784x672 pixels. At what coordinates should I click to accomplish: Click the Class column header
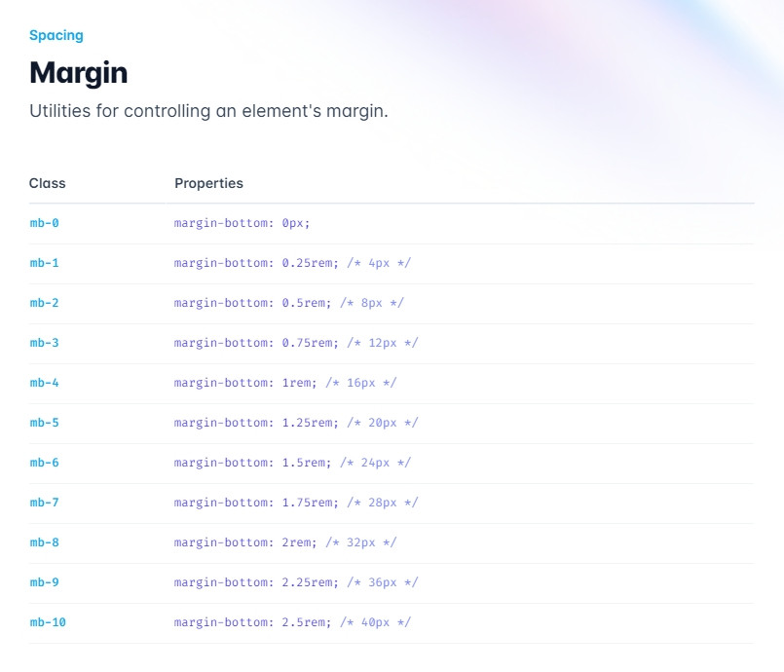pyautogui.click(x=47, y=183)
